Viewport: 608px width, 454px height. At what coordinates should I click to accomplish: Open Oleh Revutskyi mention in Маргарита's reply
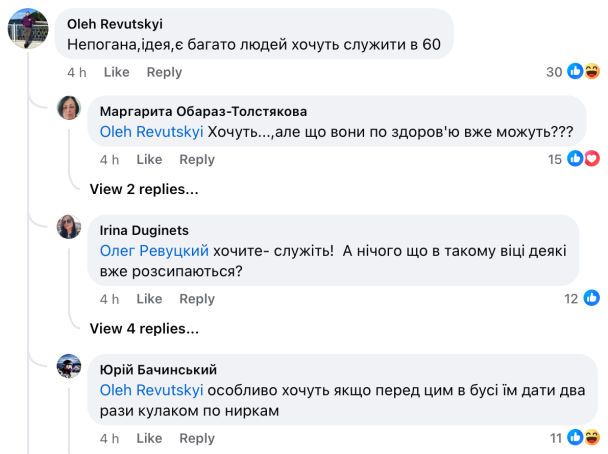[152, 131]
